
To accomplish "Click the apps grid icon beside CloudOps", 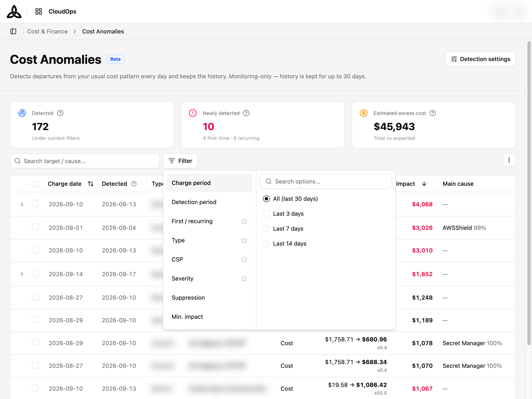I will (38, 11).
